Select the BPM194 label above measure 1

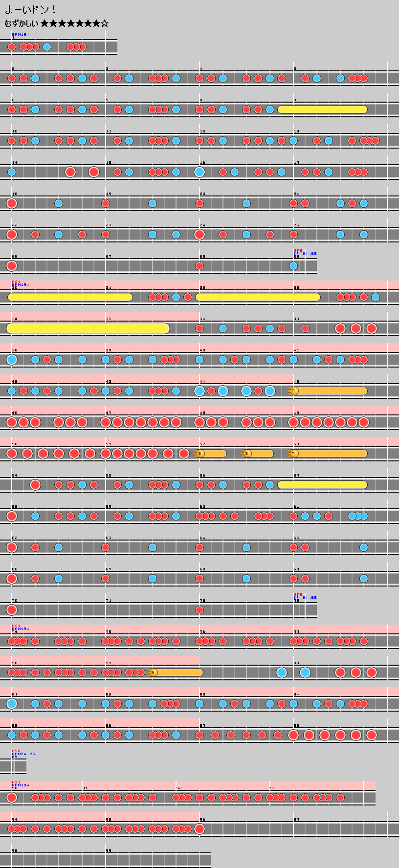coord(21,35)
